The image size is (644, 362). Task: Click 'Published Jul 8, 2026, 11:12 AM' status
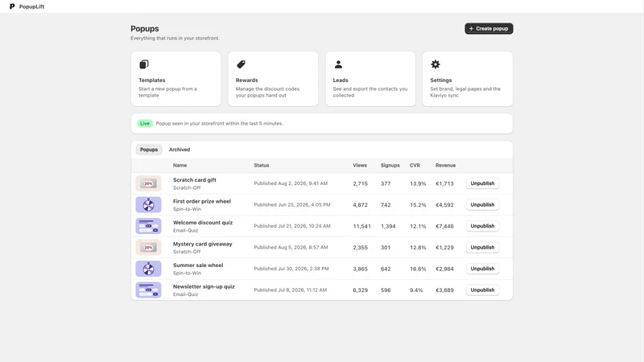click(290, 290)
